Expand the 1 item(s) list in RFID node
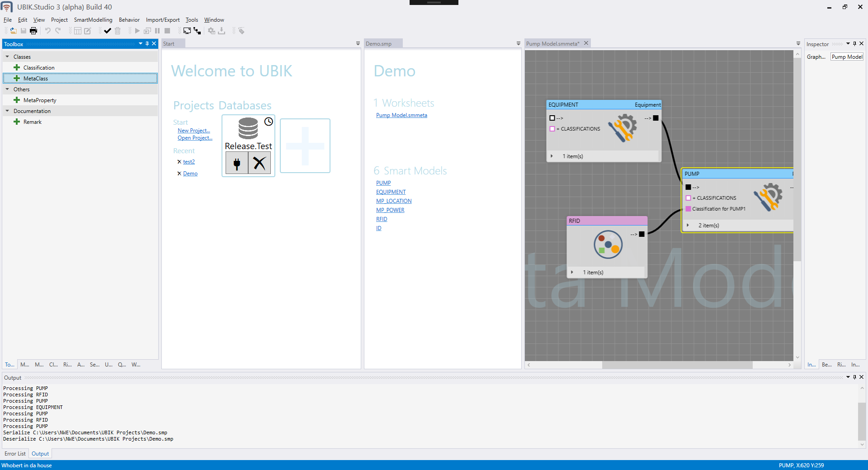 click(572, 272)
